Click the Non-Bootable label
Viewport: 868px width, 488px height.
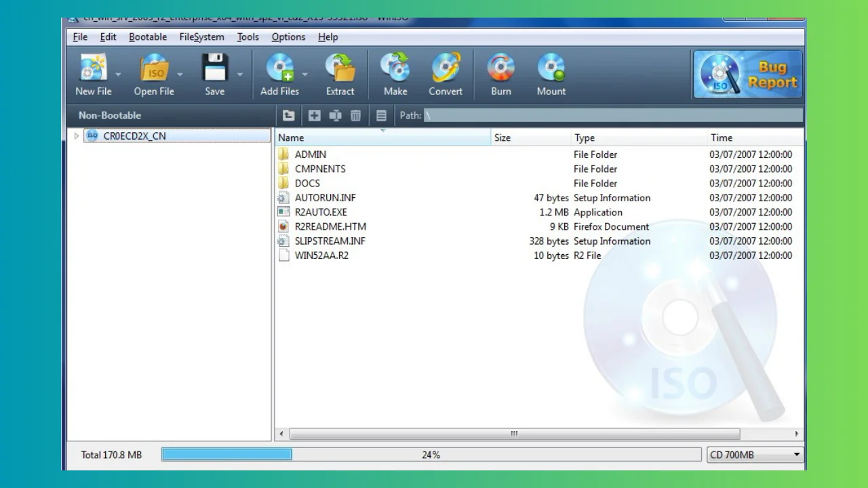pyautogui.click(x=110, y=115)
